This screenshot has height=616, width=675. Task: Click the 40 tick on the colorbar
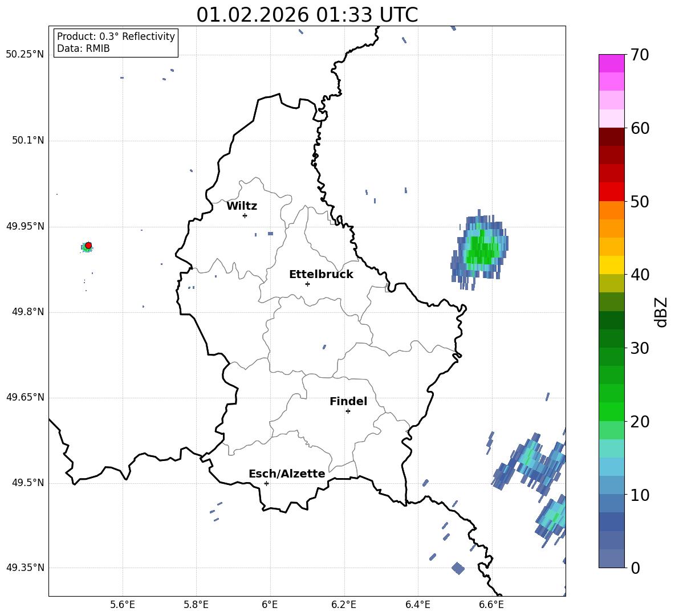click(x=640, y=275)
